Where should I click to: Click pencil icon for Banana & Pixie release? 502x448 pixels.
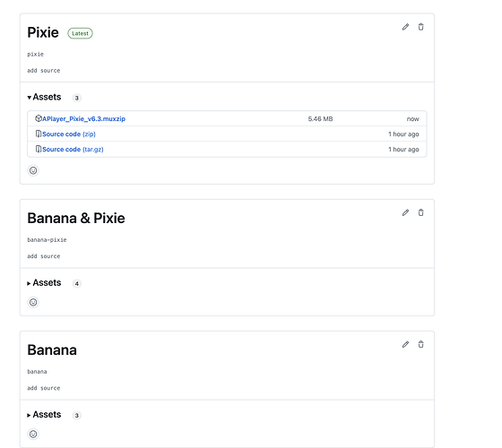(x=405, y=213)
